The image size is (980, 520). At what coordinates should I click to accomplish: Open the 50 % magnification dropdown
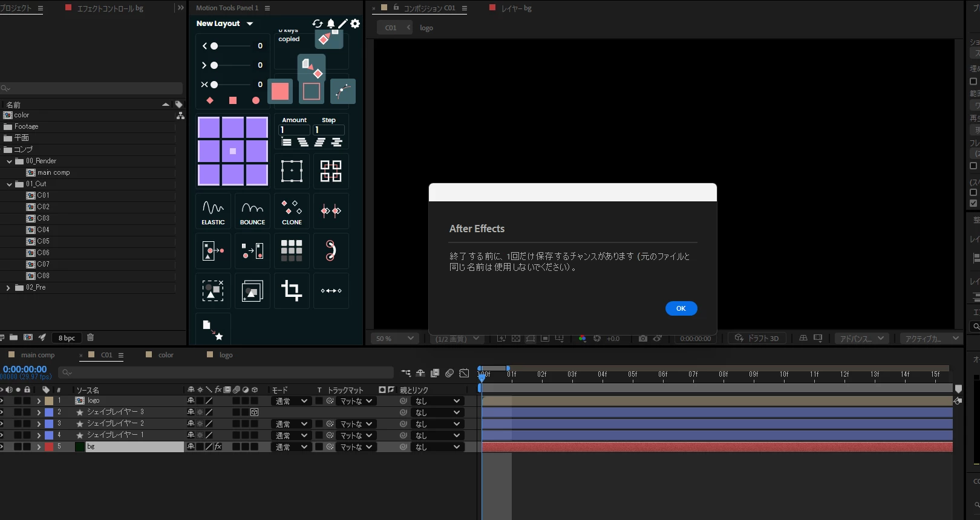point(394,339)
